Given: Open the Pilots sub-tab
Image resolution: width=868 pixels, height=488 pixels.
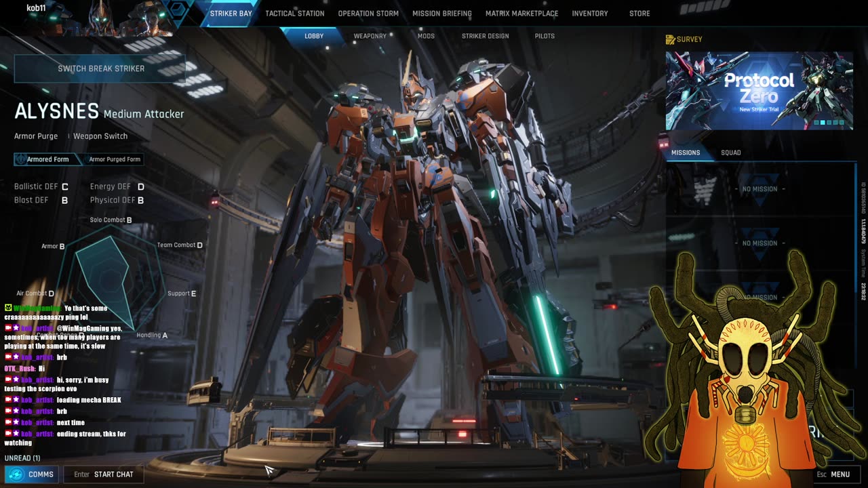Looking at the screenshot, I should coord(545,36).
